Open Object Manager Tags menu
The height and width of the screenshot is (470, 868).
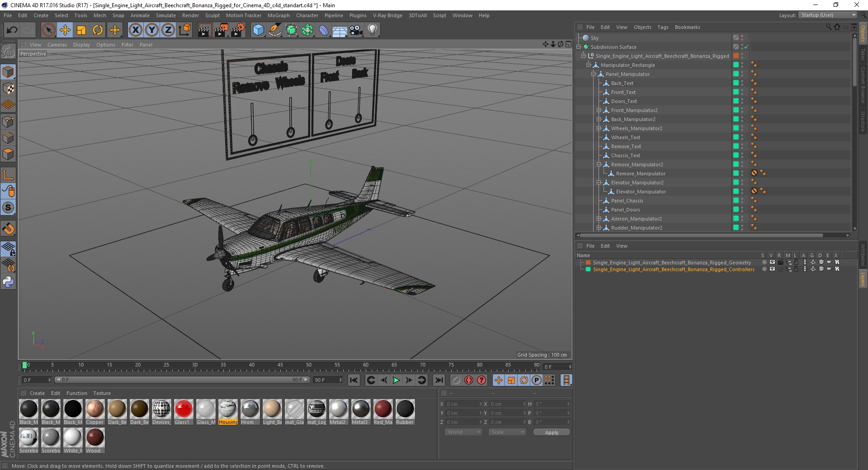tap(663, 27)
